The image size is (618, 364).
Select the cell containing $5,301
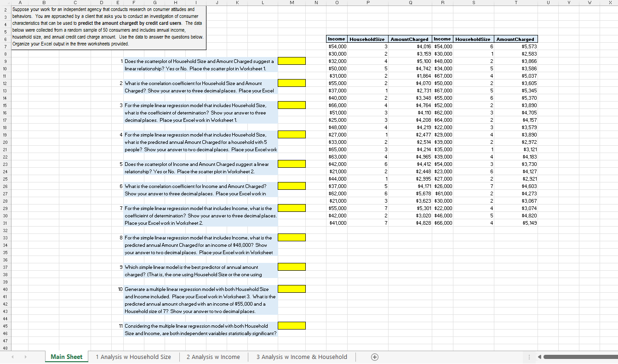tap(411, 208)
